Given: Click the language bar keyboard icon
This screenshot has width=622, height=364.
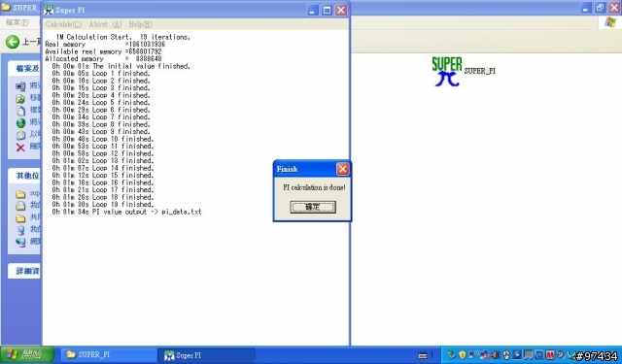Looking at the screenshot, I should click(423, 355).
